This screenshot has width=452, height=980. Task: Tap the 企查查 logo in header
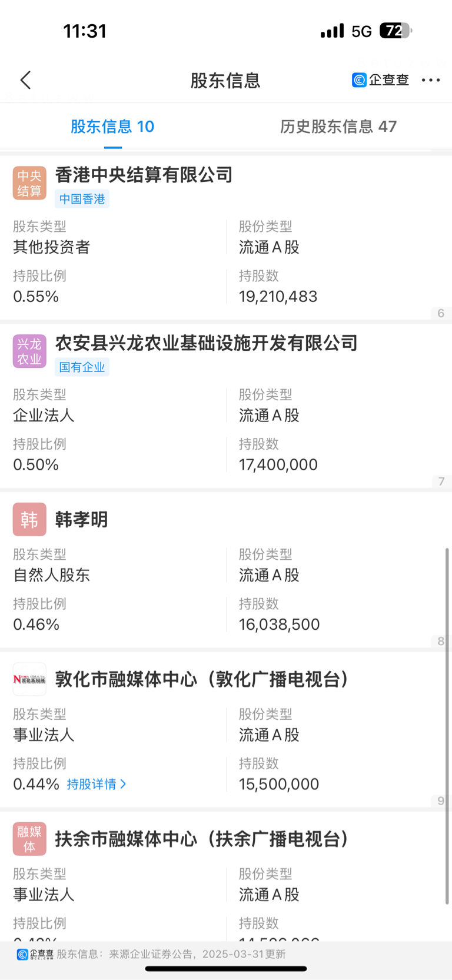point(380,80)
